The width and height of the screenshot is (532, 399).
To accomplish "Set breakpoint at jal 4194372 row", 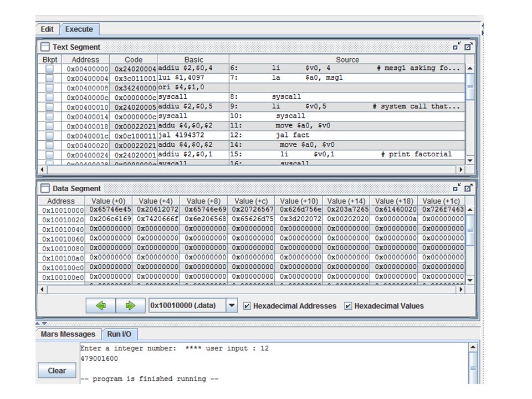I will click(x=49, y=136).
